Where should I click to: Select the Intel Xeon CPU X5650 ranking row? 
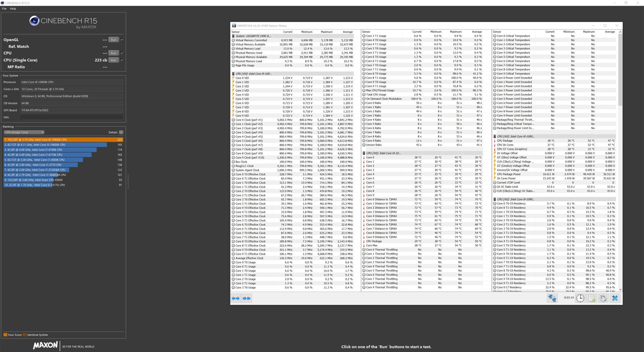point(63,180)
